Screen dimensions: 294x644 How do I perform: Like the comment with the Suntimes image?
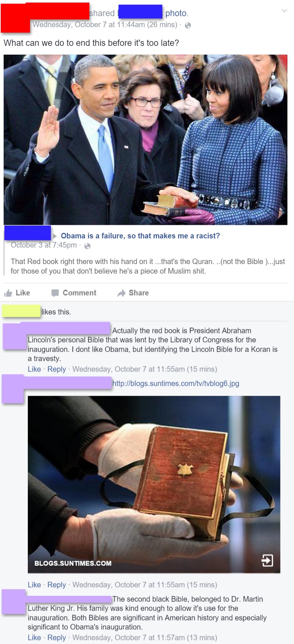34,585
